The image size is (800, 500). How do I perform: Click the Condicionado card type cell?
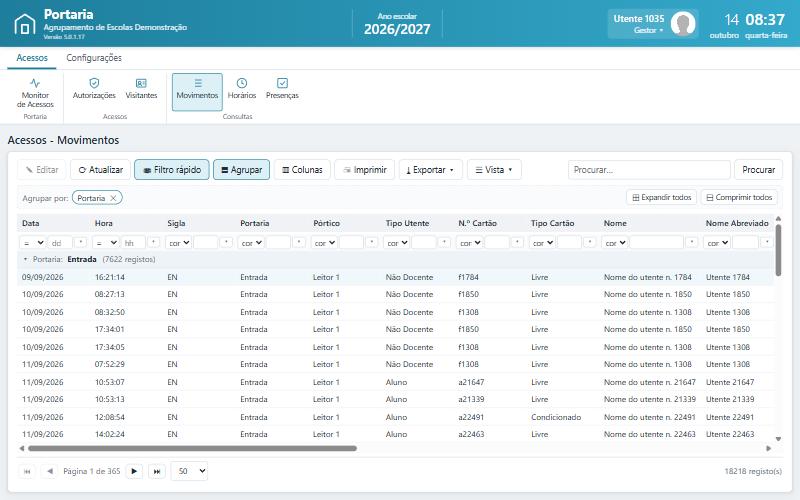click(556, 417)
